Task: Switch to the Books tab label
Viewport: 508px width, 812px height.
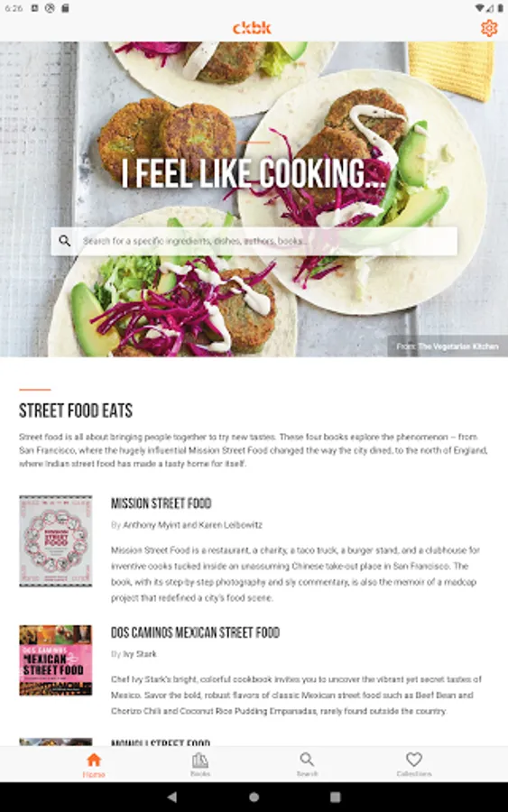Action: (200, 774)
